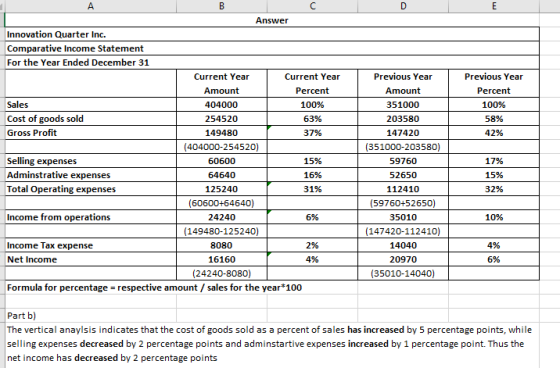Select cell with value 52650
Image resolution: width=560 pixels, height=368 pixels.
[403, 175]
